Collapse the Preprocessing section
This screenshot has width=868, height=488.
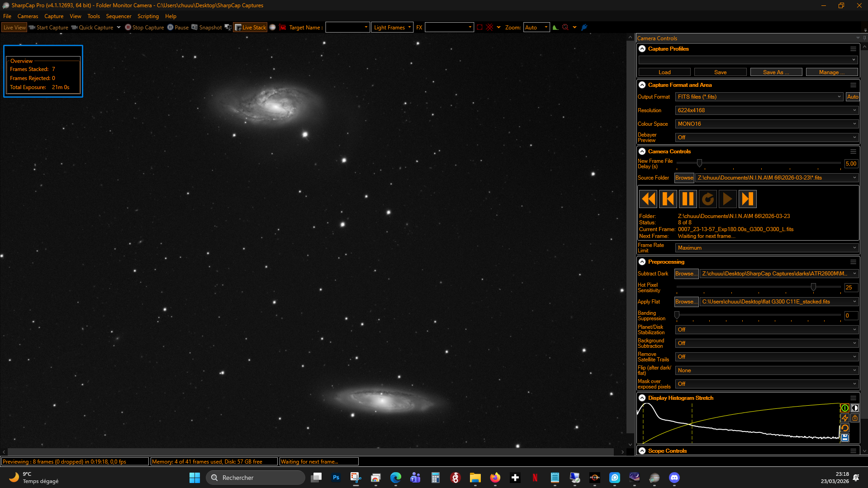(642, 262)
